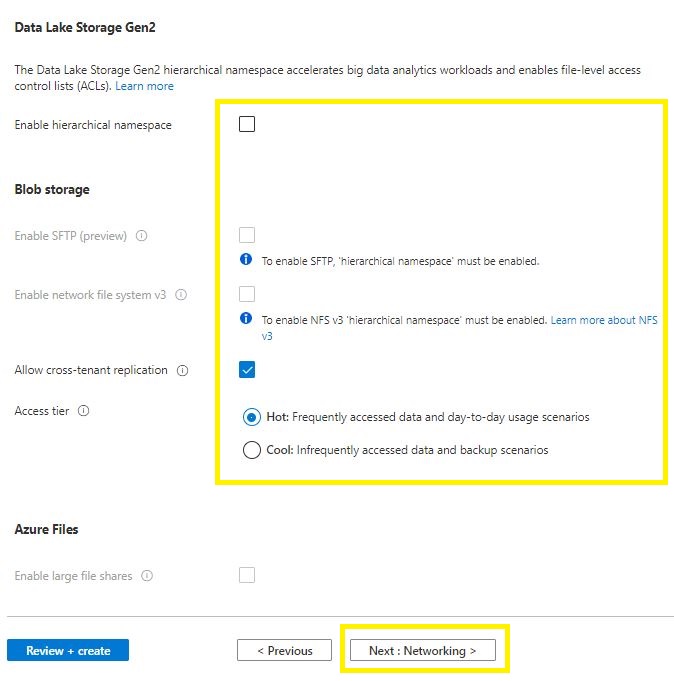Show info for Allow cross-tenant replication

(x=182, y=370)
